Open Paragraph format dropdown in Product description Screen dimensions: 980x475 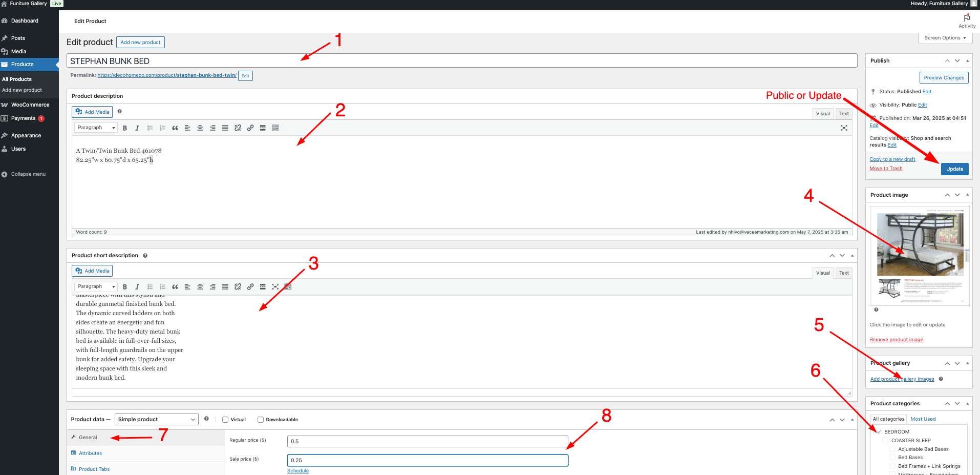coord(96,128)
